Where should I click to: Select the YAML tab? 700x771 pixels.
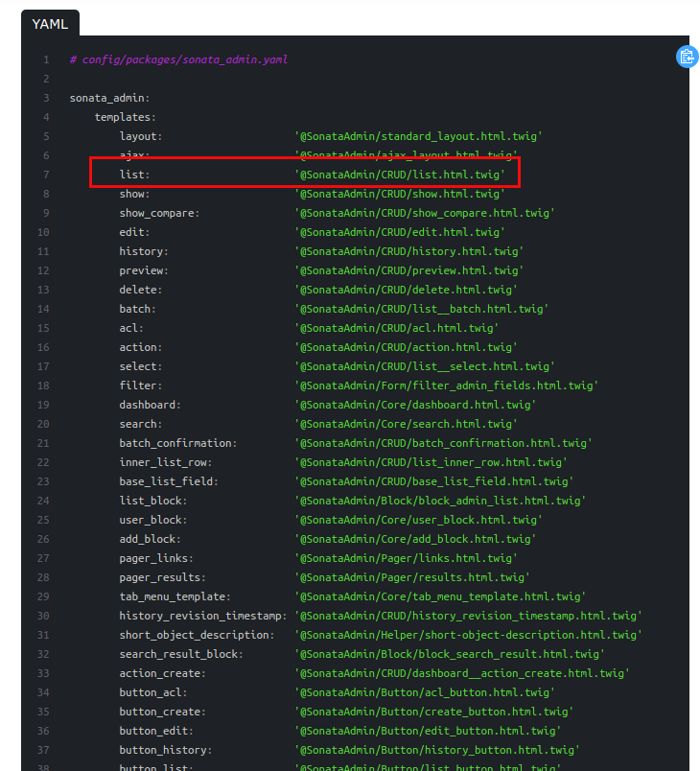[x=50, y=23]
